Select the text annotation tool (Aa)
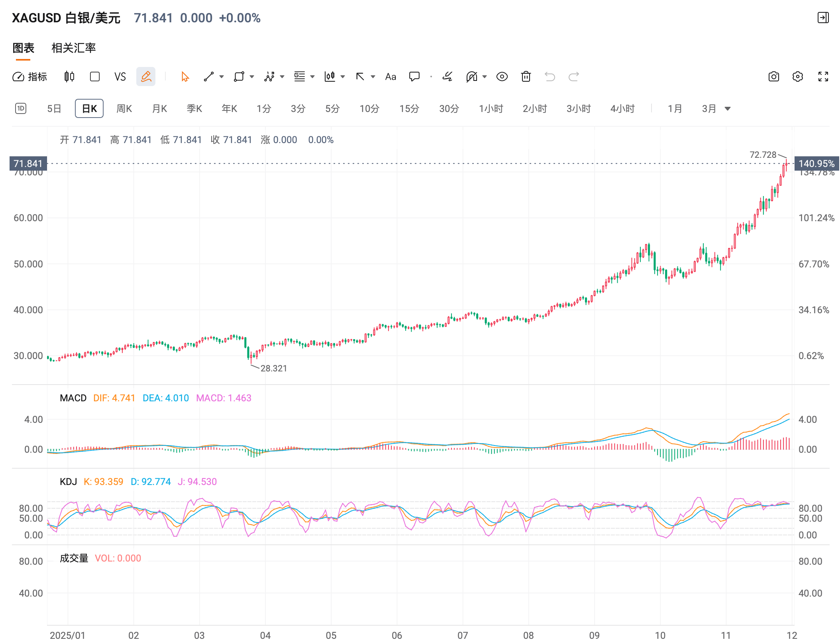The image size is (840, 644). [390, 77]
